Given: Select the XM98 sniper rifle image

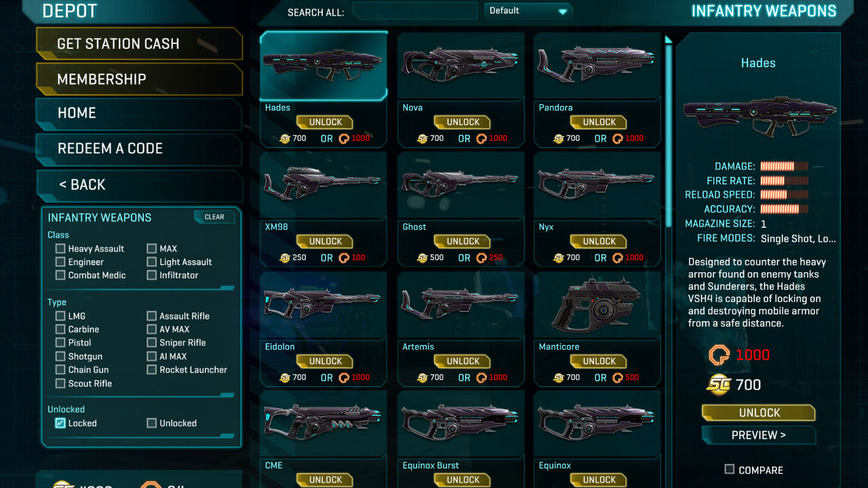Looking at the screenshot, I should [x=323, y=183].
